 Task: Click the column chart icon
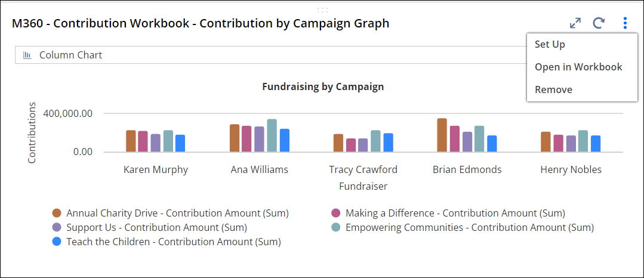tap(27, 55)
